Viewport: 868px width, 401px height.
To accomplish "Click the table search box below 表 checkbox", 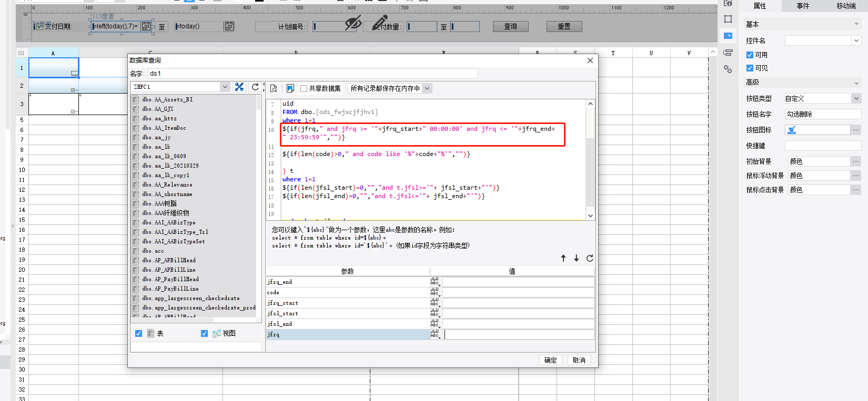I will pyautogui.click(x=196, y=347).
